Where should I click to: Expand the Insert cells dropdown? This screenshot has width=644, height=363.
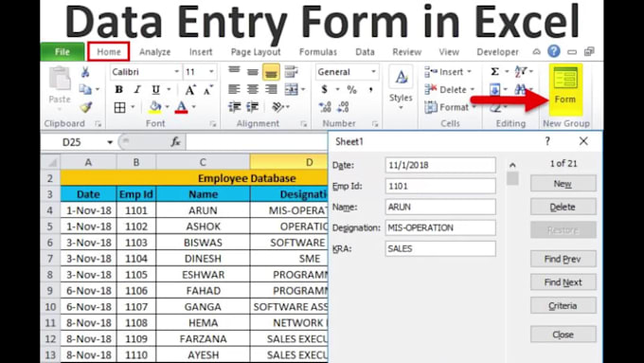(x=469, y=72)
